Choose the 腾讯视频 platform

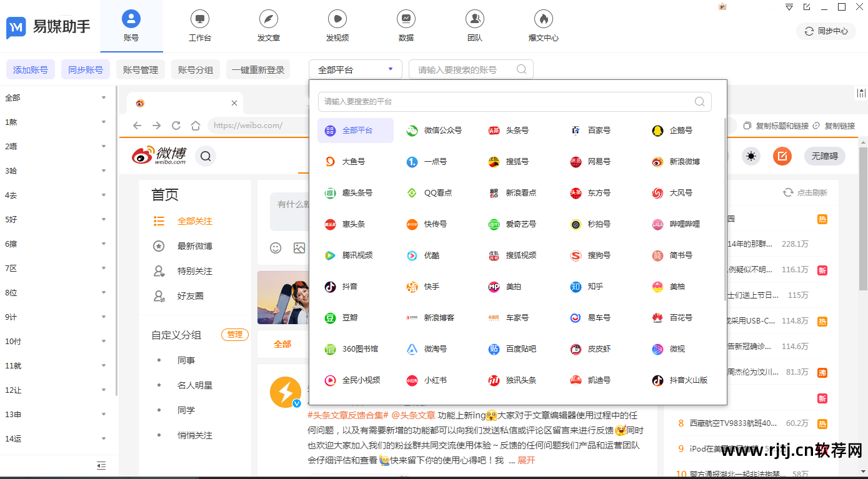350,255
